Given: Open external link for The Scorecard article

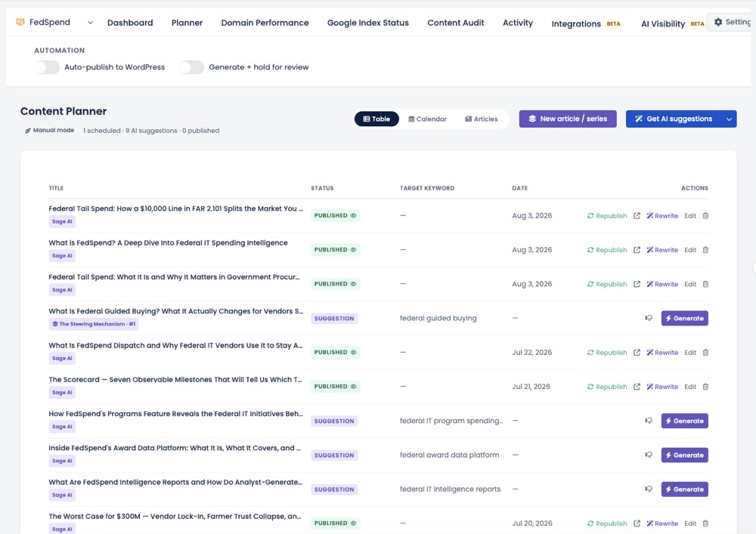Looking at the screenshot, I should (x=637, y=387).
